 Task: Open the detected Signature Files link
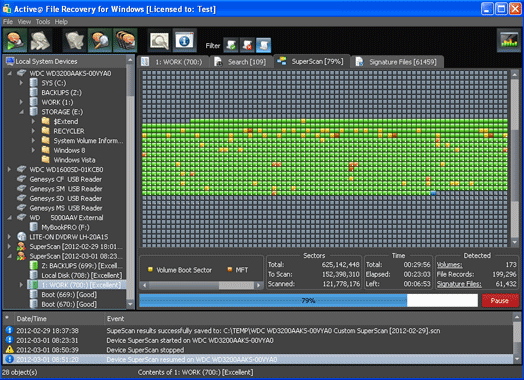coord(459,284)
